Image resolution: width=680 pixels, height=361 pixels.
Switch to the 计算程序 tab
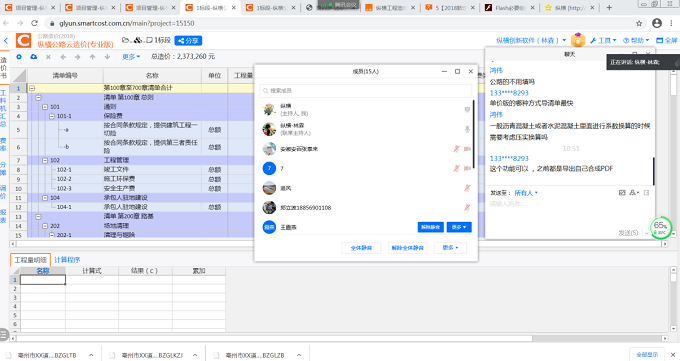[x=67, y=260]
